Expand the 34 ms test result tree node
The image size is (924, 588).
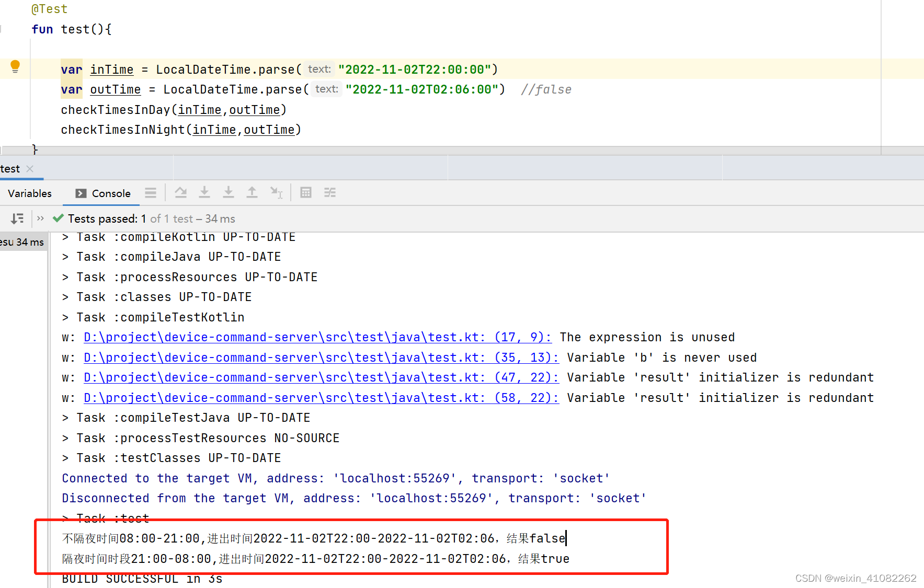(24, 241)
